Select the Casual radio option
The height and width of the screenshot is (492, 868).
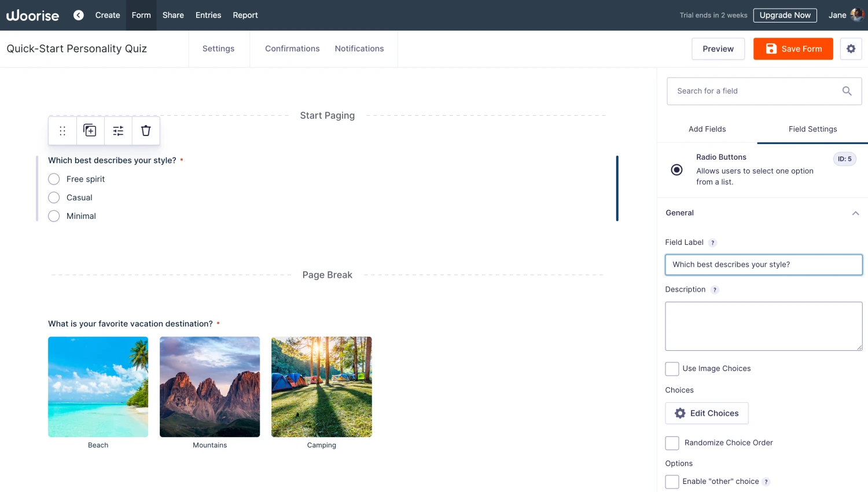(54, 197)
